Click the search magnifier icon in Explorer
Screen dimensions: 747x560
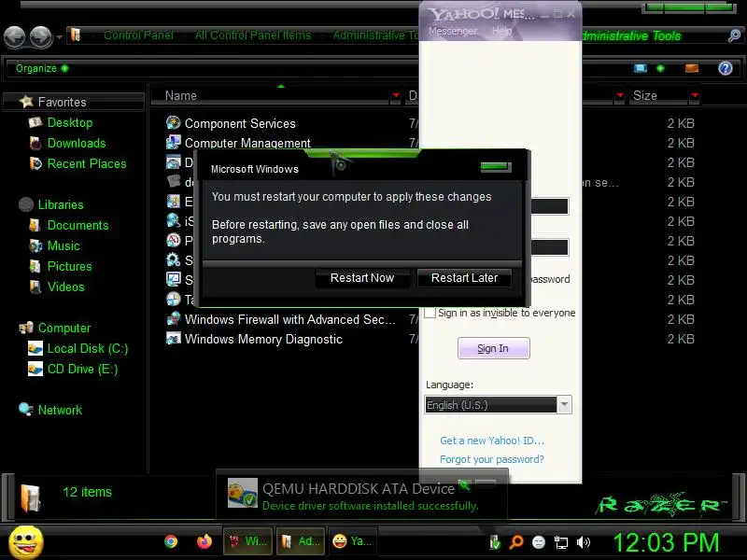click(x=734, y=35)
